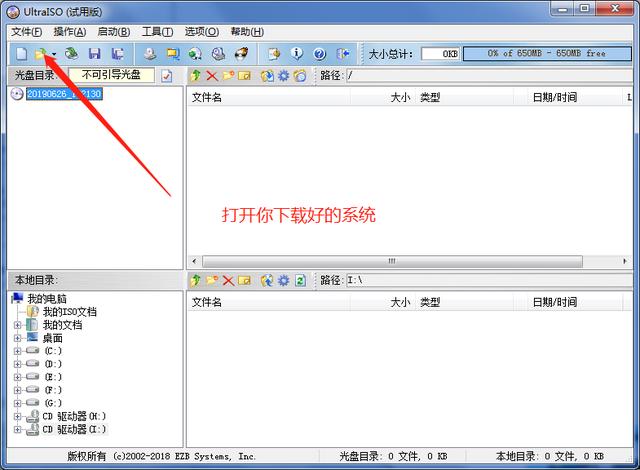Click the Up arrow icon in disc toolbar
This screenshot has height=470, width=640.
click(x=196, y=75)
